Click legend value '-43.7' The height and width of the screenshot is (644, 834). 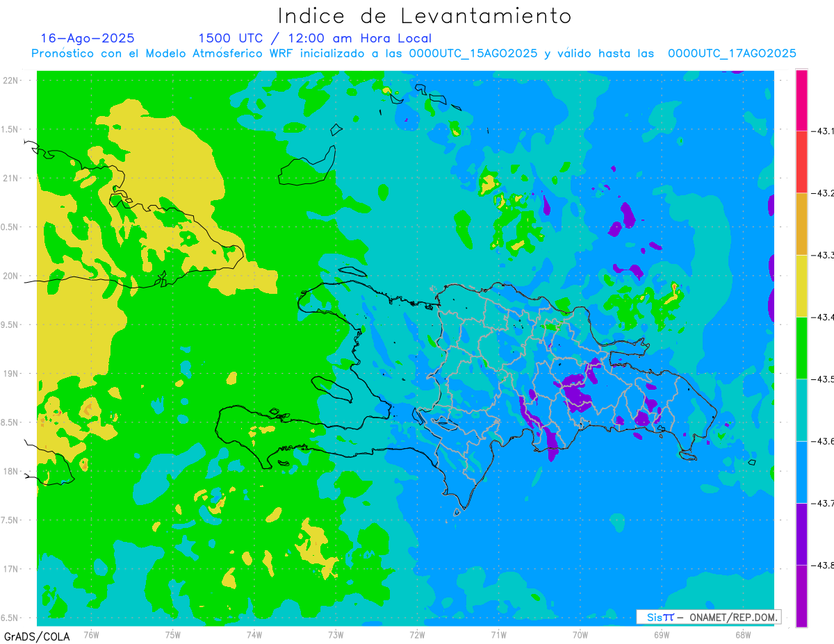[821, 503]
